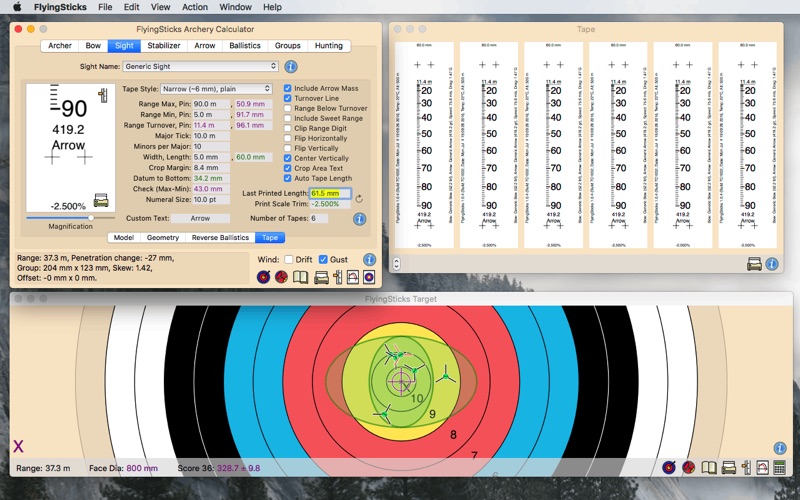Click the info button beside Sight Name
This screenshot has width=800, height=500.
(x=291, y=66)
